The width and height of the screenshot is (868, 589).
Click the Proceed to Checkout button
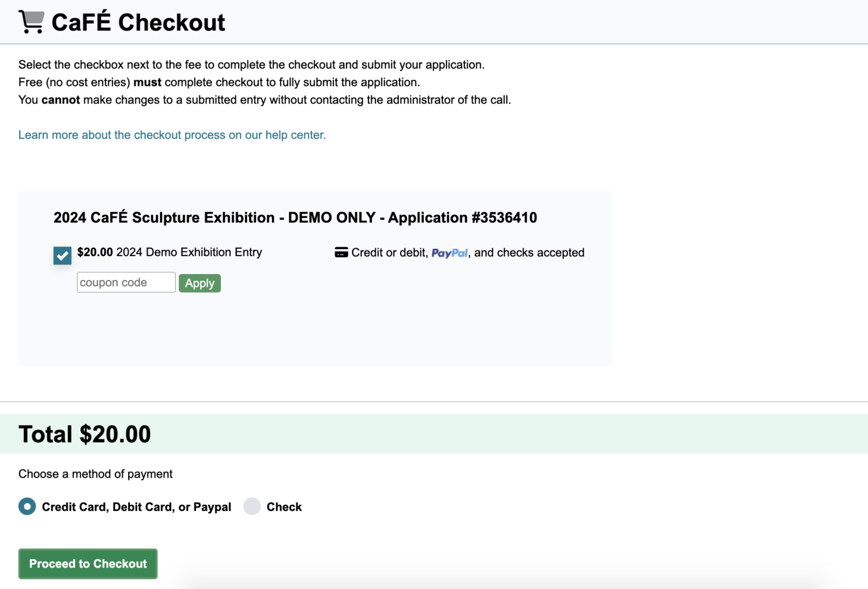88,564
